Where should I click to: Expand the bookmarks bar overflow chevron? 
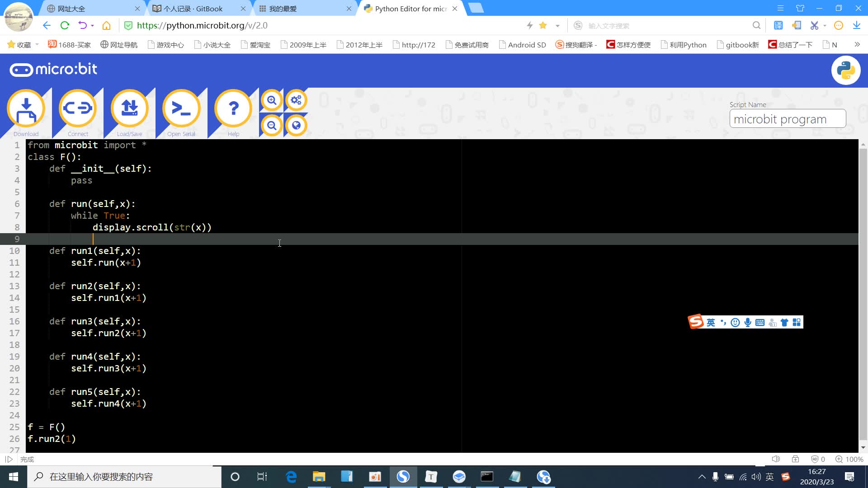(857, 44)
